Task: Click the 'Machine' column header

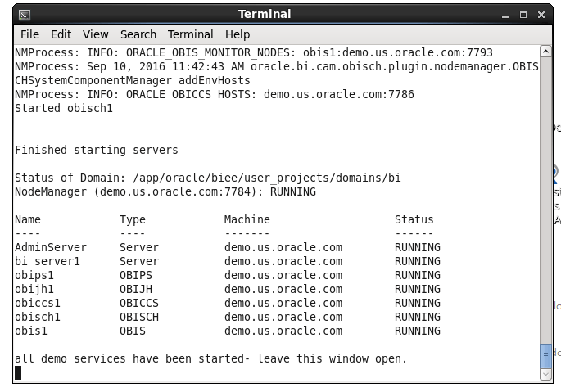Action: (247, 219)
